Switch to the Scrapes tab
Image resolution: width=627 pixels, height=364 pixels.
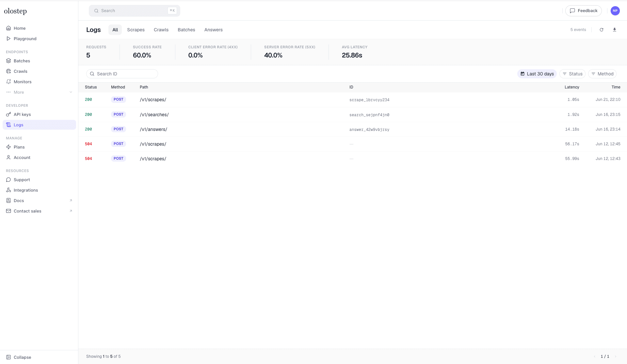click(136, 30)
